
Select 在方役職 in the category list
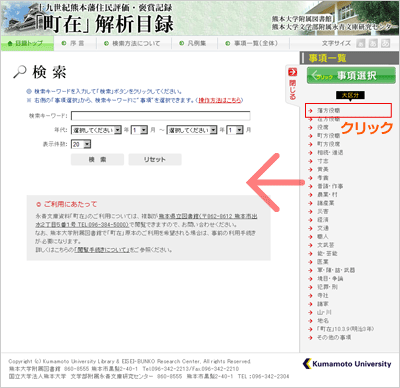[x=328, y=119]
